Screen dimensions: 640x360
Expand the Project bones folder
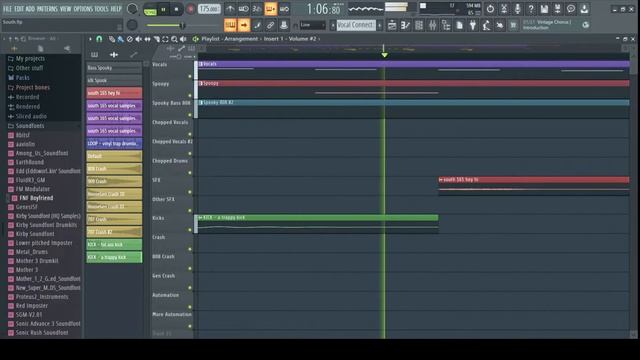pyautogui.click(x=29, y=87)
